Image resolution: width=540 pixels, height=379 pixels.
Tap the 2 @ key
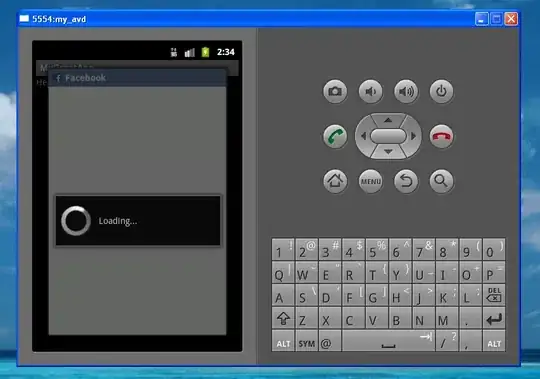(307, 249)
